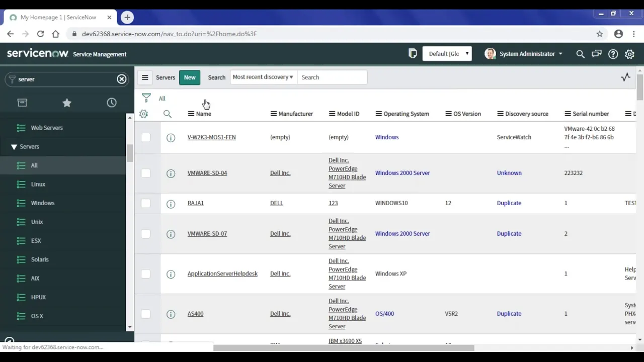Open the Default Global update set dropdown
644x362 pixels.
coord(447,54)
